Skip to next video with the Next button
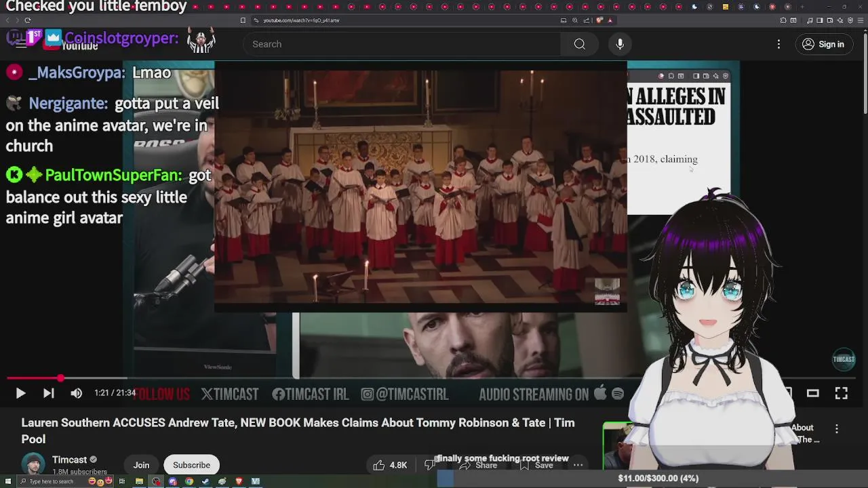 pyautogui.click(x=48, y=393)
